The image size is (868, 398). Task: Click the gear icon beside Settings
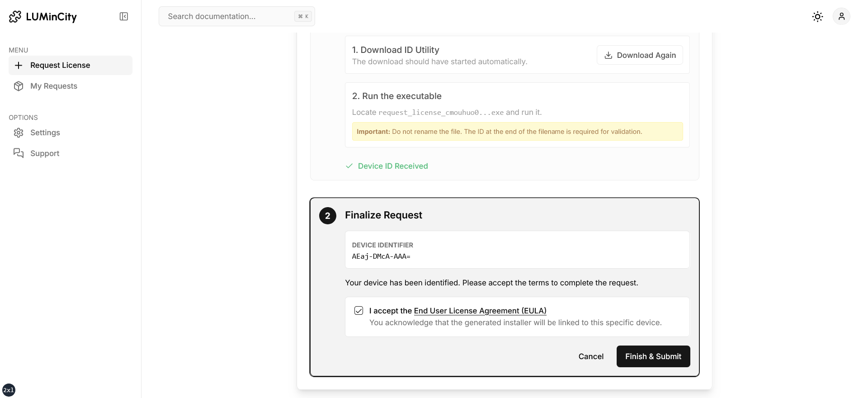click(19, 133)
